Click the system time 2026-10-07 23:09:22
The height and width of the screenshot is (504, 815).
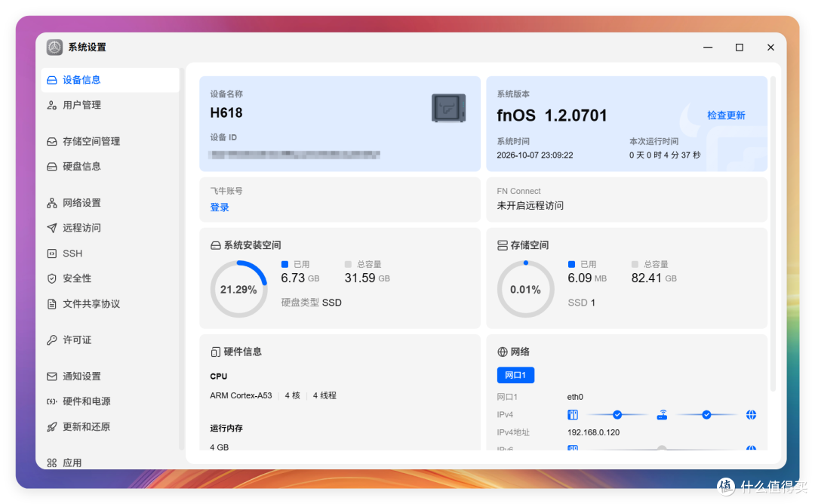[x=535, y=155]
